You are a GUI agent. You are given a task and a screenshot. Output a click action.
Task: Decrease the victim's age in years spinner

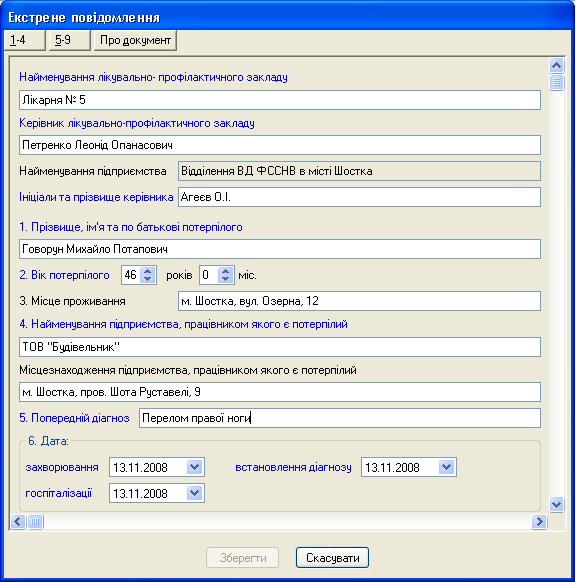pyautogui.click(x=148, y=279)
